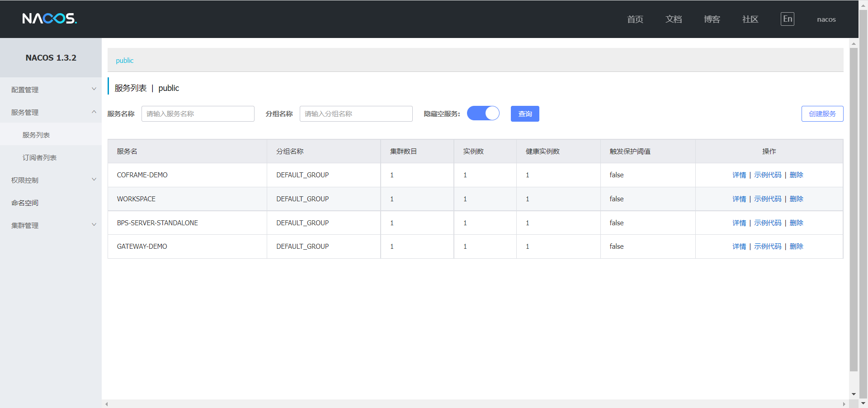Open 示例代码 for BPS-SERVER-STANDALONE

tap(768, 223)
